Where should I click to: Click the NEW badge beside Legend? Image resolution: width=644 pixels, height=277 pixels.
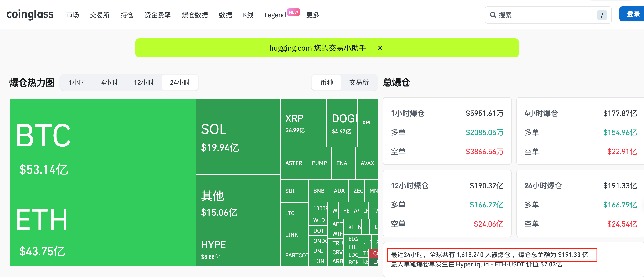click(293, 12)
